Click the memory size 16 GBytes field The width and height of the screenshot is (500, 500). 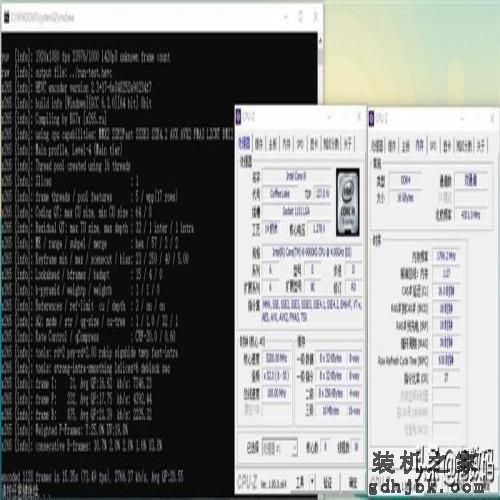405,198
